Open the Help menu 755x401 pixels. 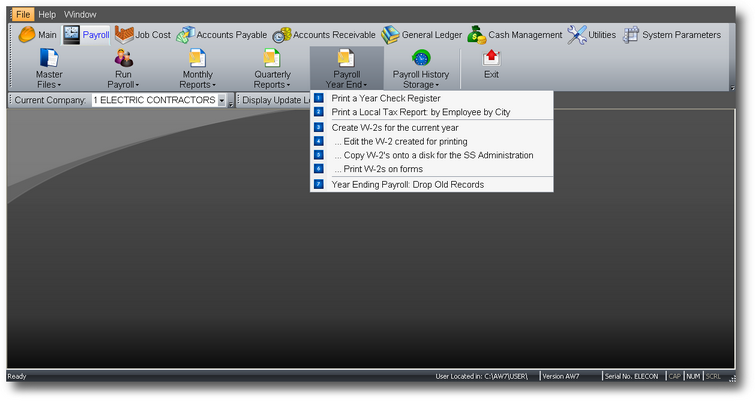pyautogui.click(x=47, y=14)
